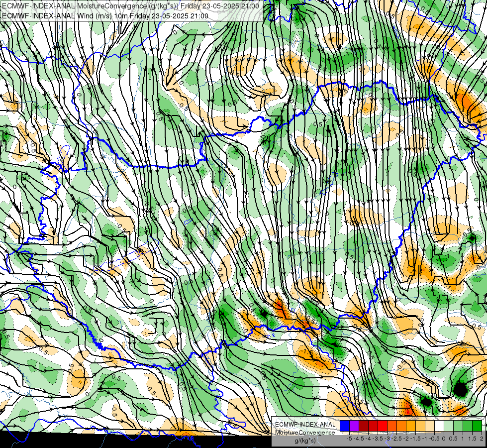This screenshot has width=487, height=448.
Task: Click the '-1.5' value on the legend scale
Action: (415, 439)
